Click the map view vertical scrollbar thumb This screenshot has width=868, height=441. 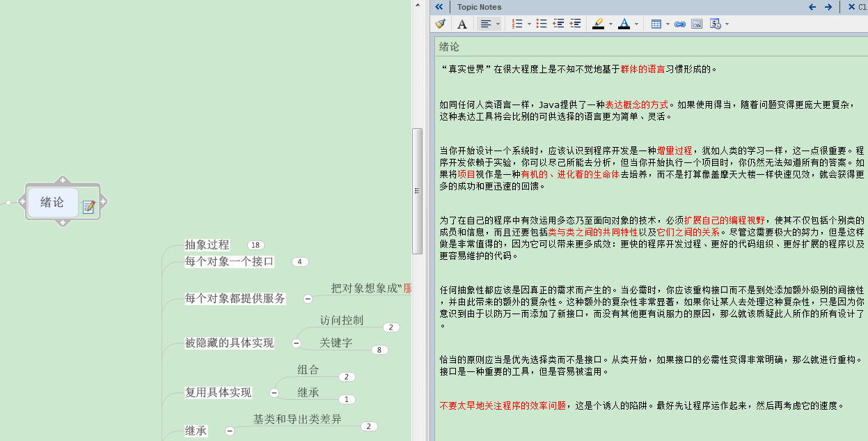click(x=418, y=191)
